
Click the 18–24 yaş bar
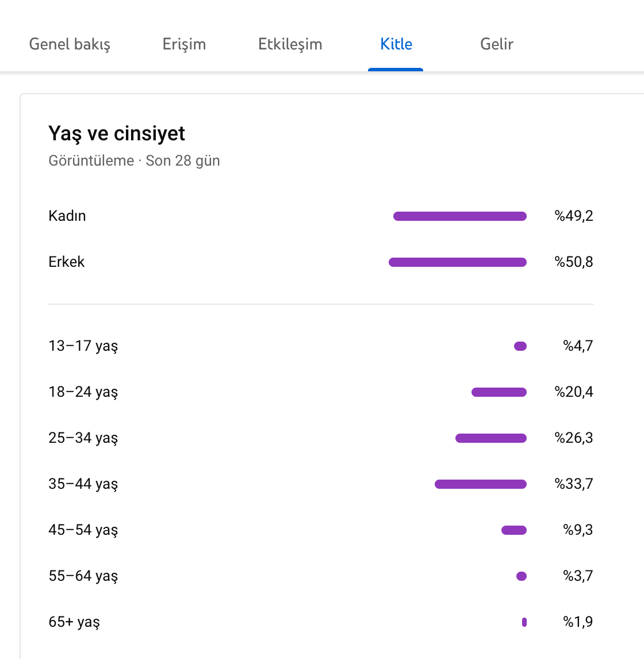(499, 392)
